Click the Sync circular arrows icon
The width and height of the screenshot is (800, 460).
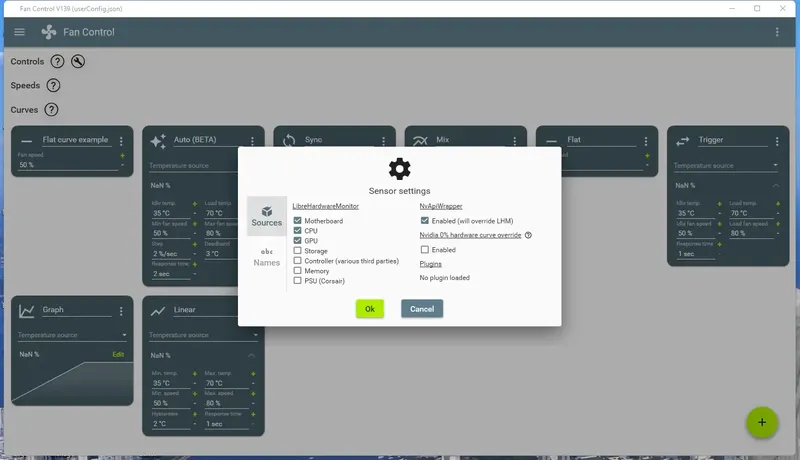point(289,140)
